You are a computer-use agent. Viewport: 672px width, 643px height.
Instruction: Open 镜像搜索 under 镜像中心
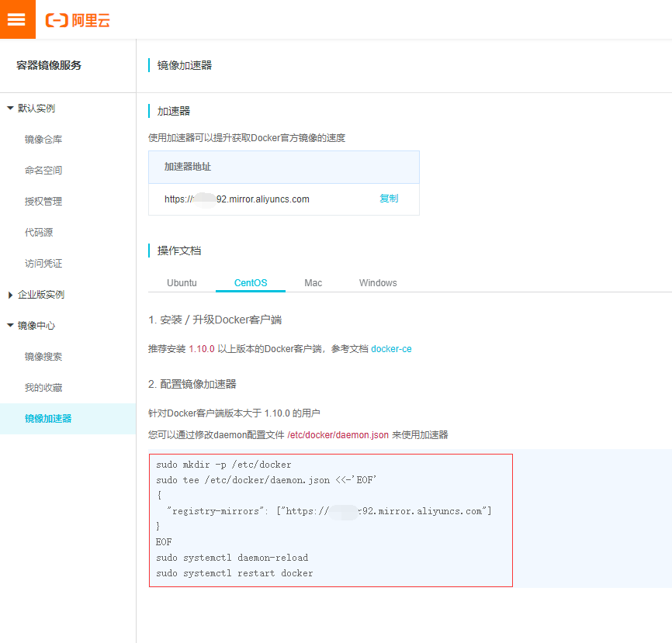pos(43,356)
